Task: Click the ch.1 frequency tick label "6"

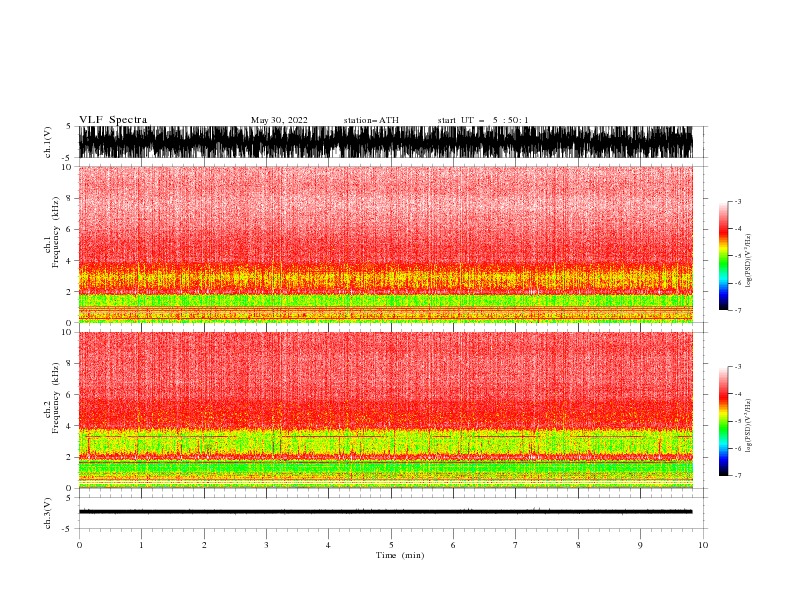Action: click(x=69, y=229)
